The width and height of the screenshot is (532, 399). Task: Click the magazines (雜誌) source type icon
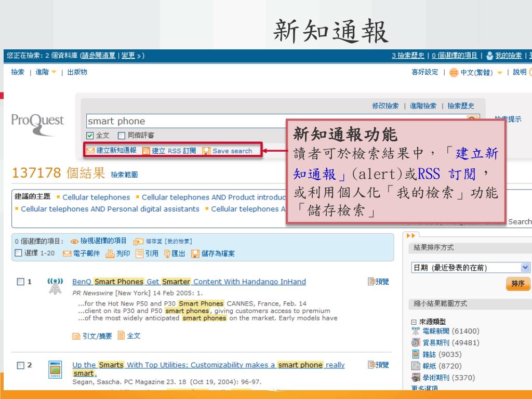click(x=416, y=354)
